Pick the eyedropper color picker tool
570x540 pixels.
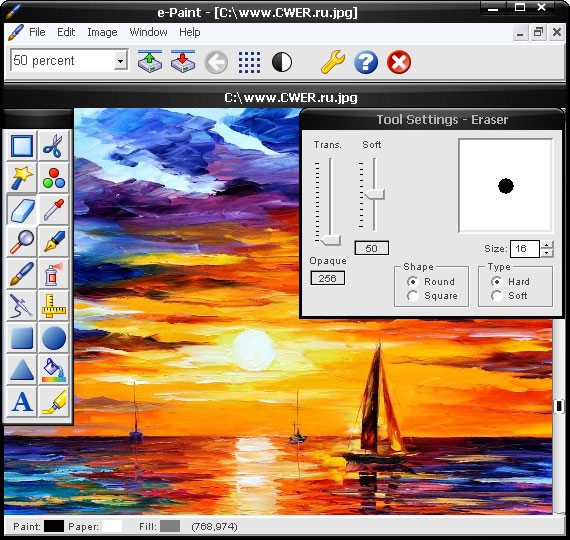coord(53,210)
